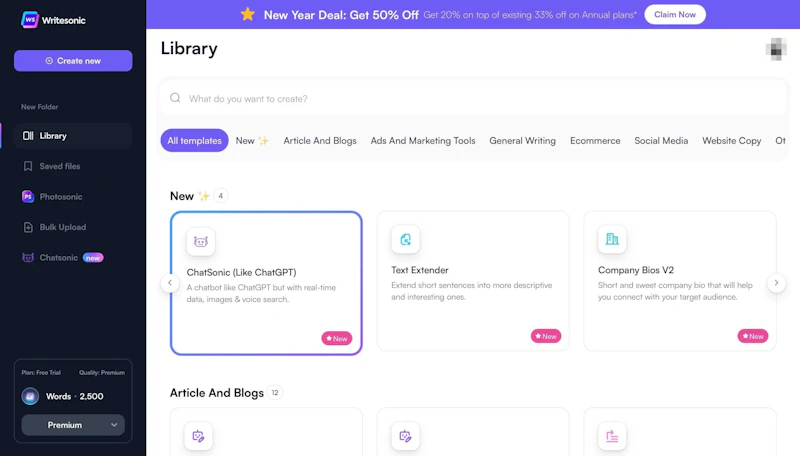The height and width of the screenshot is (456, 800).
Task: Show next templates with right carousel arrow
Action: (x=777, y=283)
